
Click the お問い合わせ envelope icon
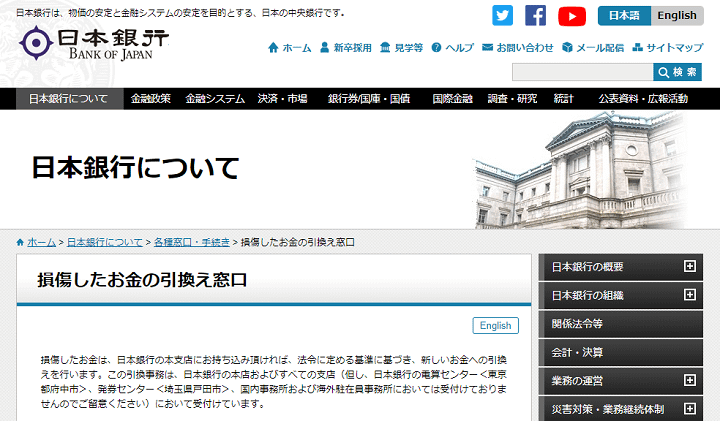point(488,48)
